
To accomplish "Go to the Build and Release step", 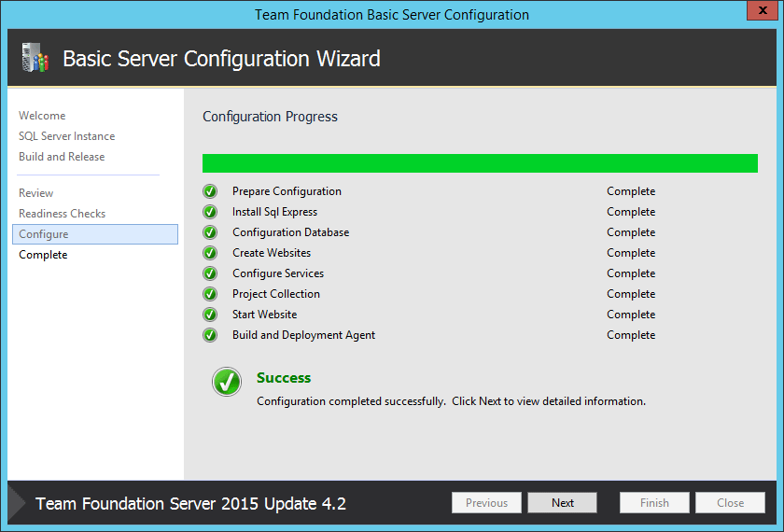I will 62,157.
